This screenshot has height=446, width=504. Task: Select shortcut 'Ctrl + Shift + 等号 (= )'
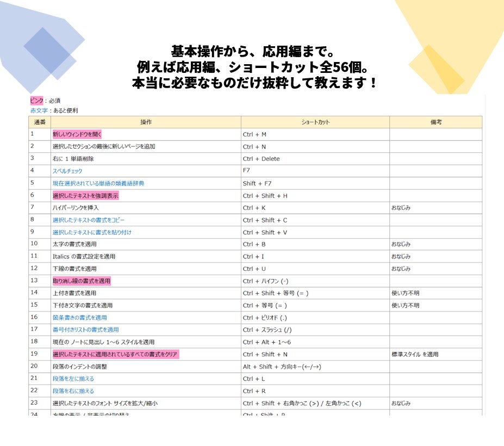click(x=276, y=293)
